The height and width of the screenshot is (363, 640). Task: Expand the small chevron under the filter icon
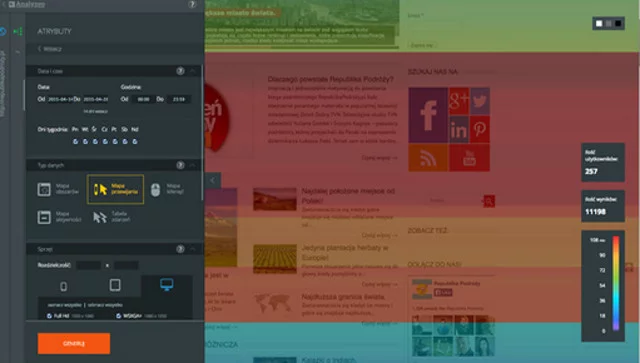tap(18, 52)
